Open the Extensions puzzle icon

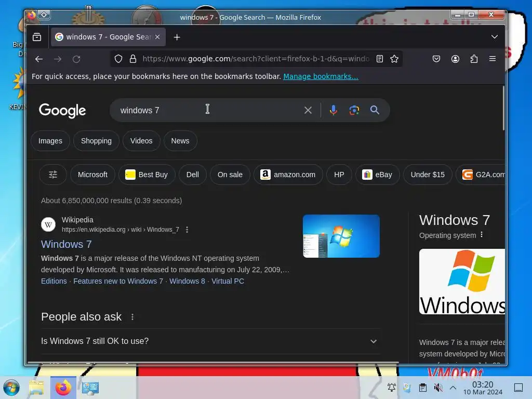[x=474, y=59]
